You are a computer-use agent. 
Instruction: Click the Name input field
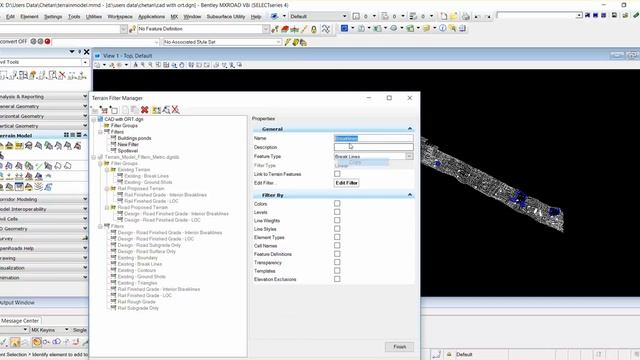point(373,138)
